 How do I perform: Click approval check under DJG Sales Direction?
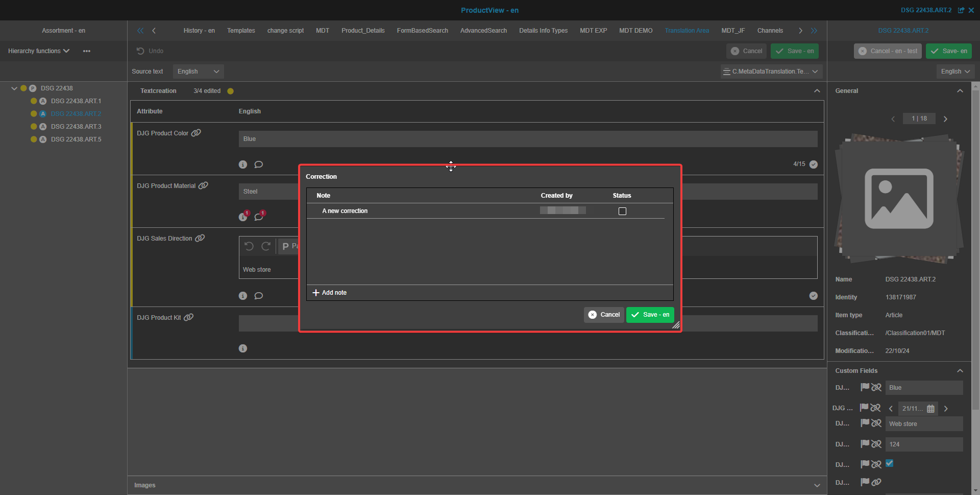[x=814, y=296]
